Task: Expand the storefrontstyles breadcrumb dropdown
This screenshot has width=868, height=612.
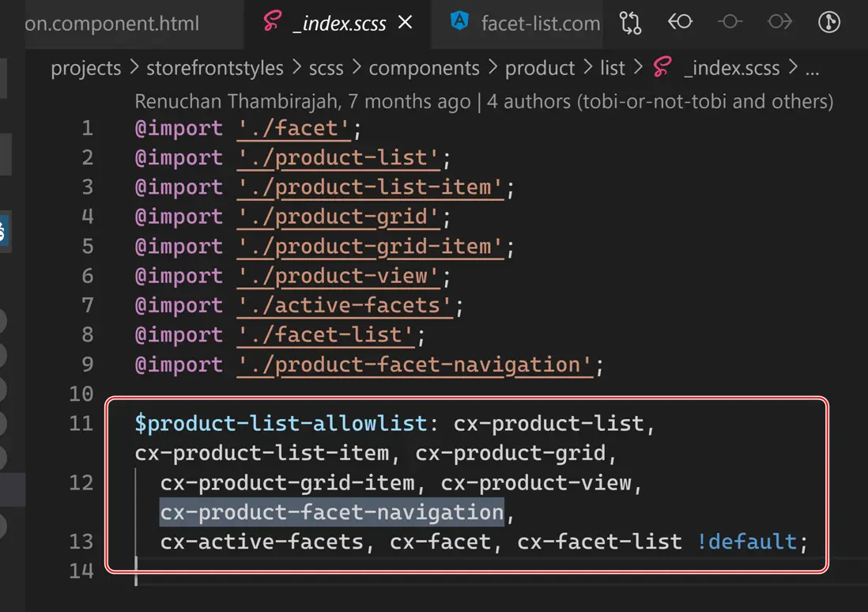Action: click(214, 68)
